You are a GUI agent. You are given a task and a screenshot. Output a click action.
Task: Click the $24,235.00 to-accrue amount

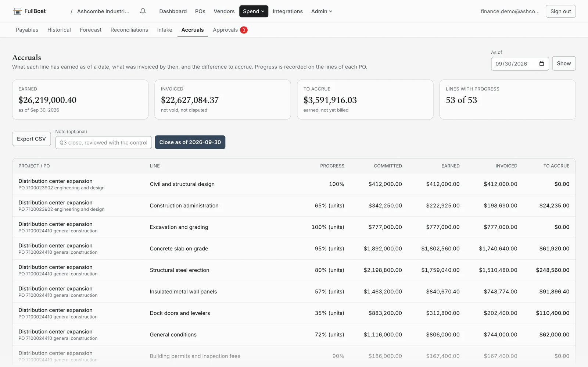pos(554,206)
